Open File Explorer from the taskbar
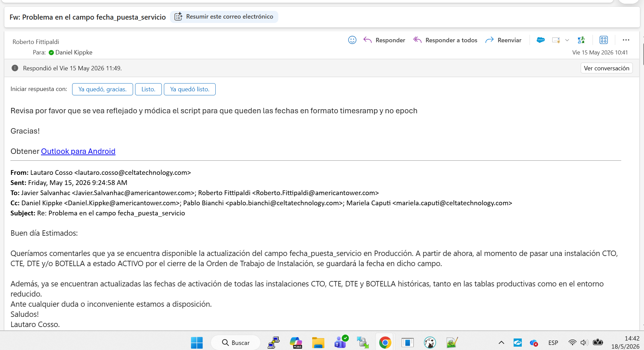Image resolution: width=644 pixels, height=350 pixels. coord(318,343)
